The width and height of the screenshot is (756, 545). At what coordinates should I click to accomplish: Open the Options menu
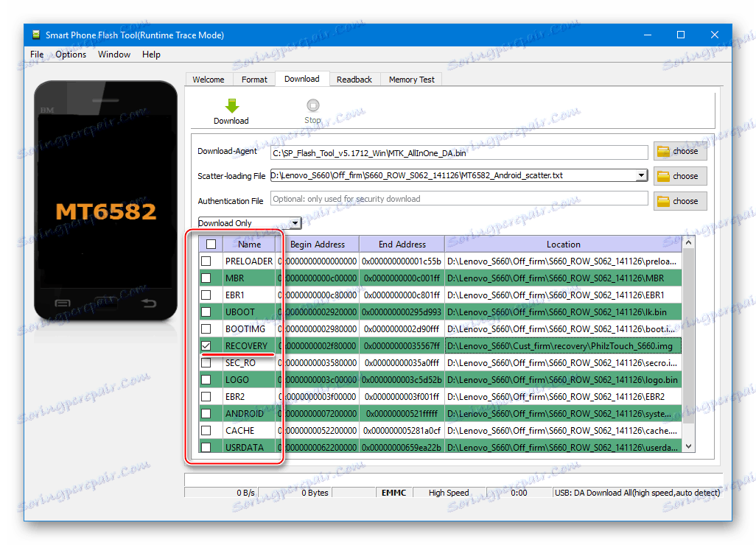click(70, 54)
